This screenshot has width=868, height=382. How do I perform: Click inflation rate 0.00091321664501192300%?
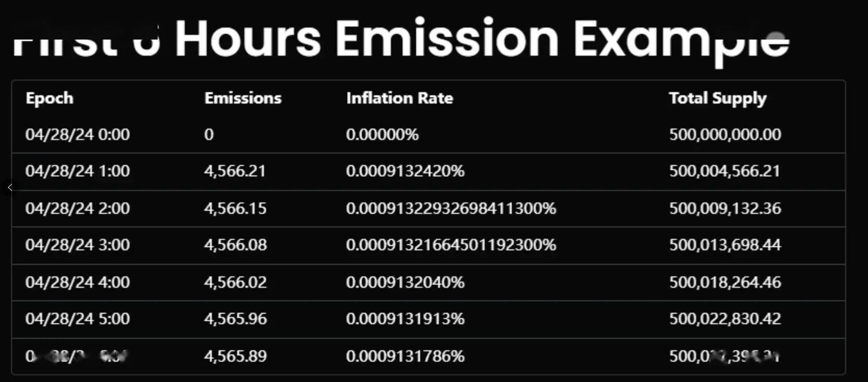[x=451, y=245]
